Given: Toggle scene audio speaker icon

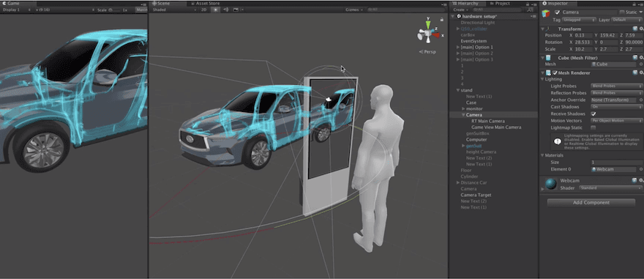Looking at the screenshot, I should tap(225, 10).
